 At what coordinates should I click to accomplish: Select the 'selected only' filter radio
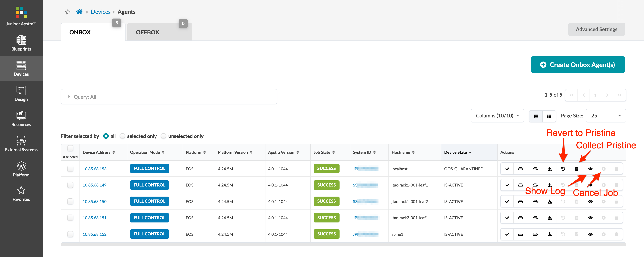tap(122, 136)
